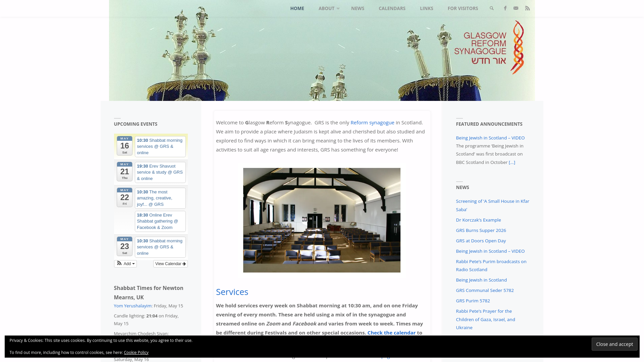Open 'Screening of A Small House in Kfar Saba'

click(492, 205)
